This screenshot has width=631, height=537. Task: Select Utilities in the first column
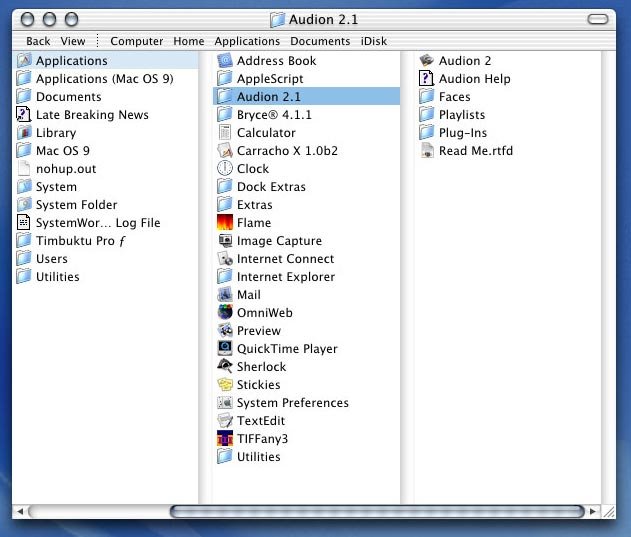(x=105, y=277)
